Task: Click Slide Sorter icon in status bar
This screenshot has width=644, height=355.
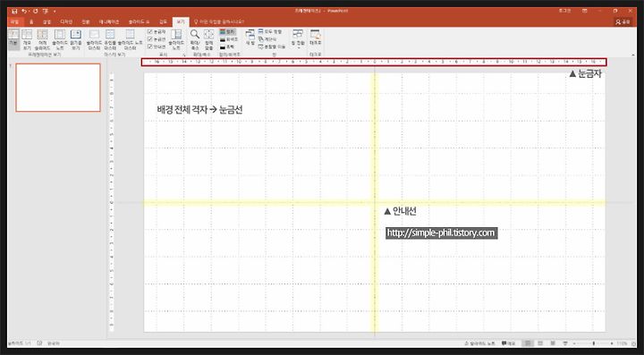Action: click(x=540, y=343)
